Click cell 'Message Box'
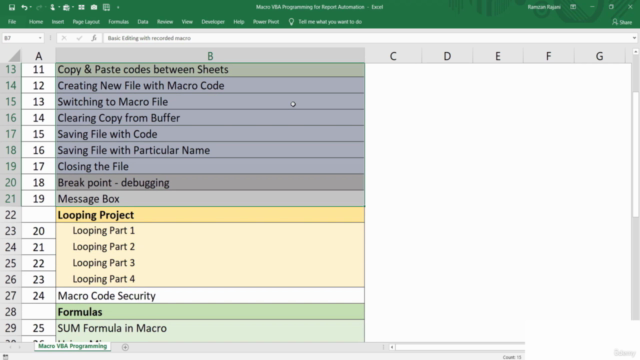Image resolution: width=640 pixels, height=360 pixels. pos(210,199)
